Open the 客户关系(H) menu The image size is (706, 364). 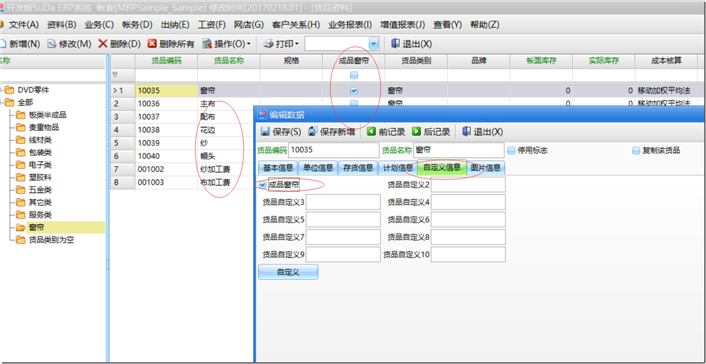pos(296,25)
